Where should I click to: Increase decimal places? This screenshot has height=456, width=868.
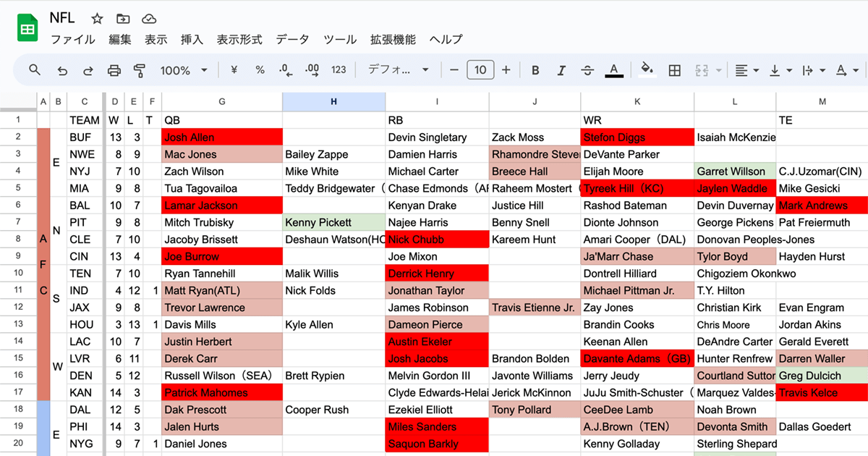pyautogui.click(x=312, y=70)
